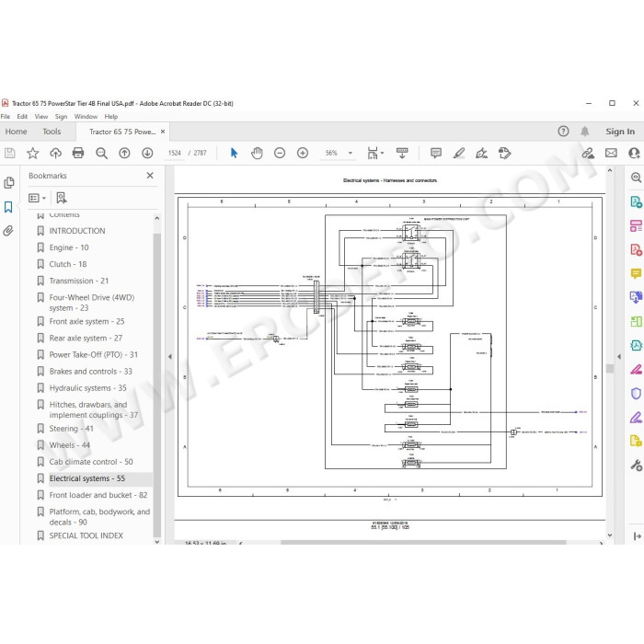Click the horizontal document scrollbar
The width and height of the screenshot is (644, 644).
[423, 543]
